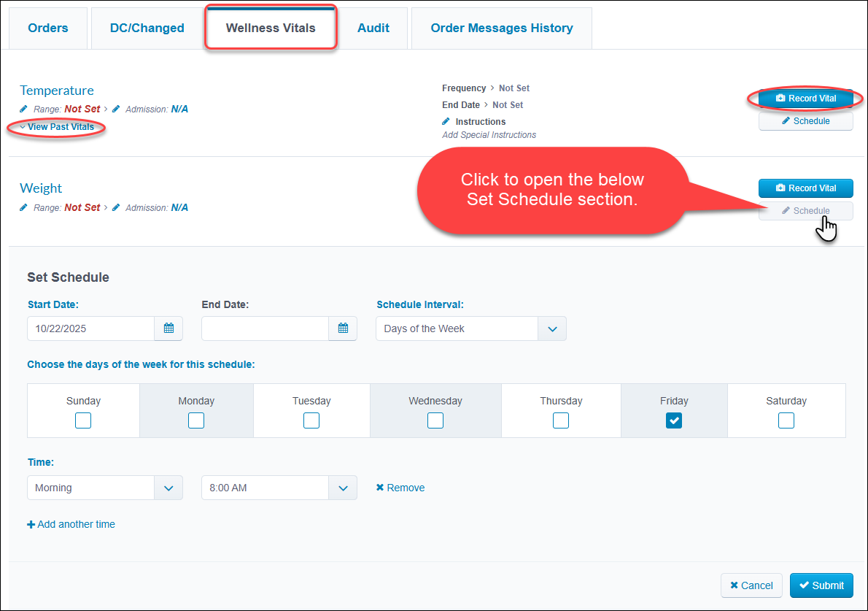Viewport: 868px width, 611px height.
Task: Click Add Special Instructions text
Action: click(x=489, y=134)
